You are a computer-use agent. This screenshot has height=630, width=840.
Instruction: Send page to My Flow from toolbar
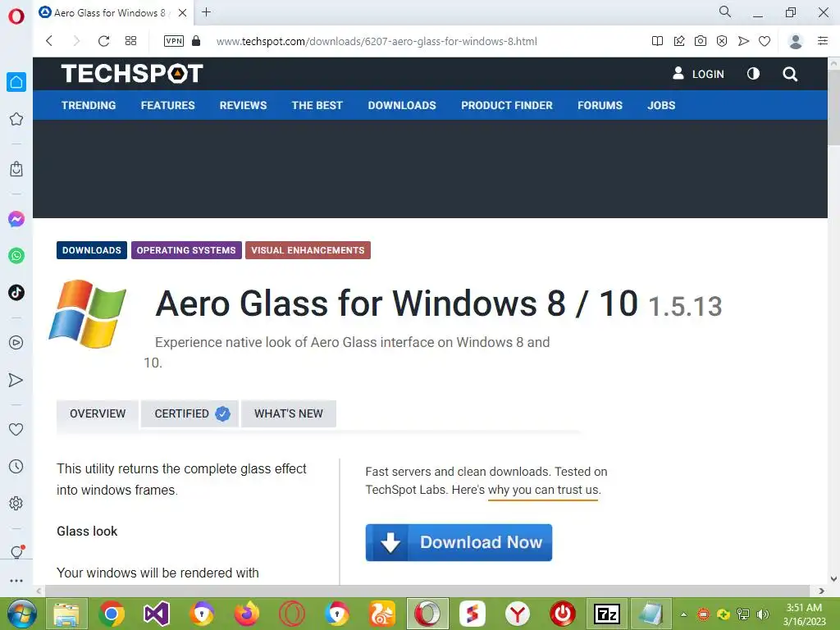coord(743,41)
